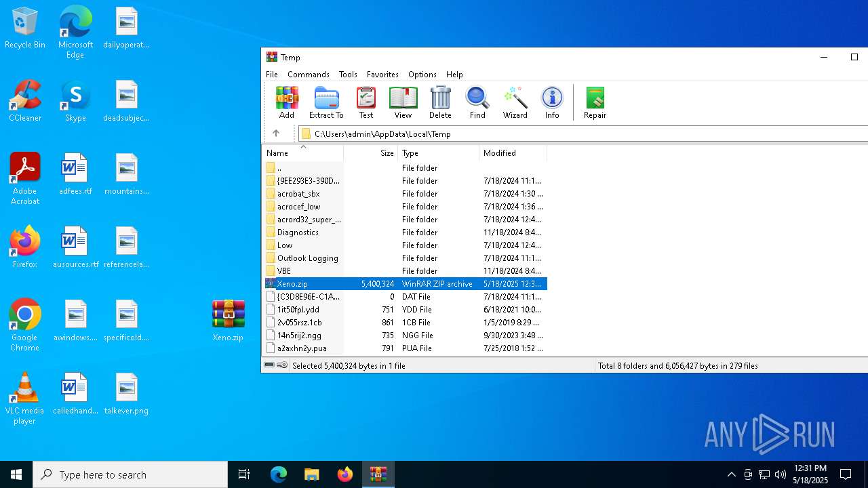Viewport: 868px width, 488px height.
Task: Click the volume tray icon
Action: coord(781,474)
